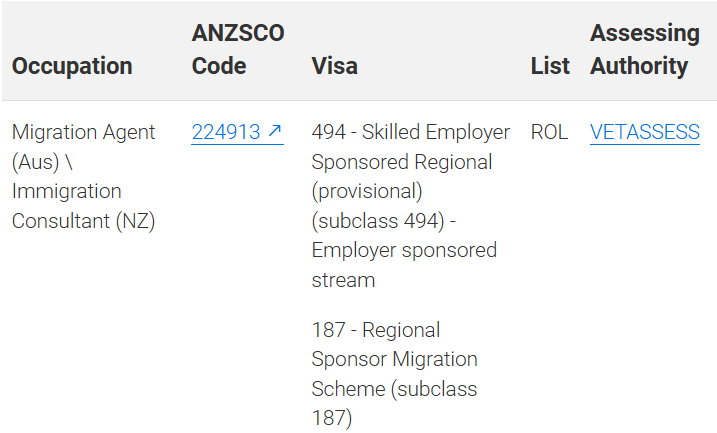Viewport: 717px width, 433px height.
Task: Click the external-link arrow beside 224913
Action: coord(274,132)
